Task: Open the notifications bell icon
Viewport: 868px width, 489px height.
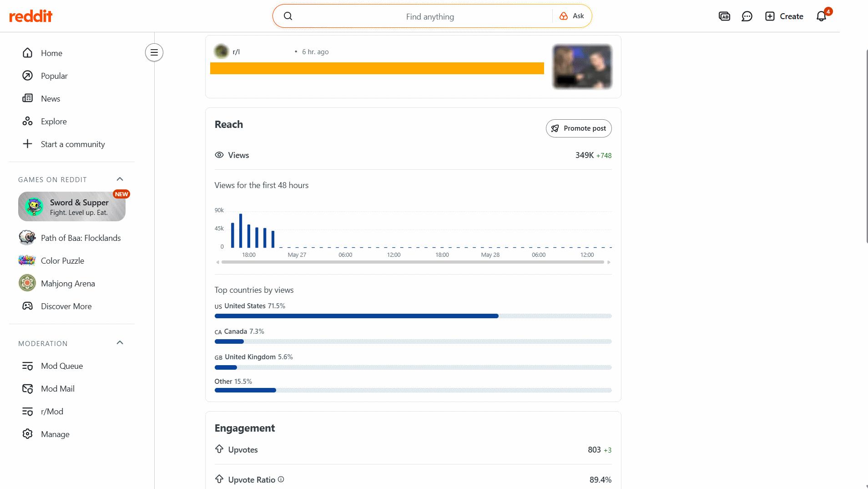Action: [821, 16]
